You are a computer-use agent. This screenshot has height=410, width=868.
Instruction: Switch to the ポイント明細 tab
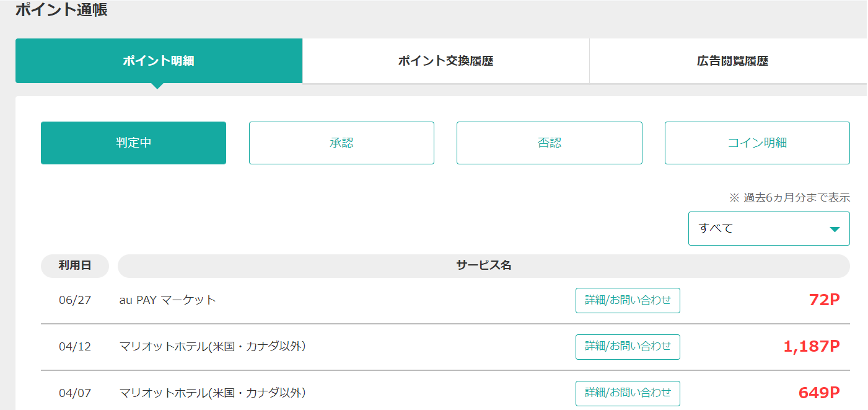point(159,61)
